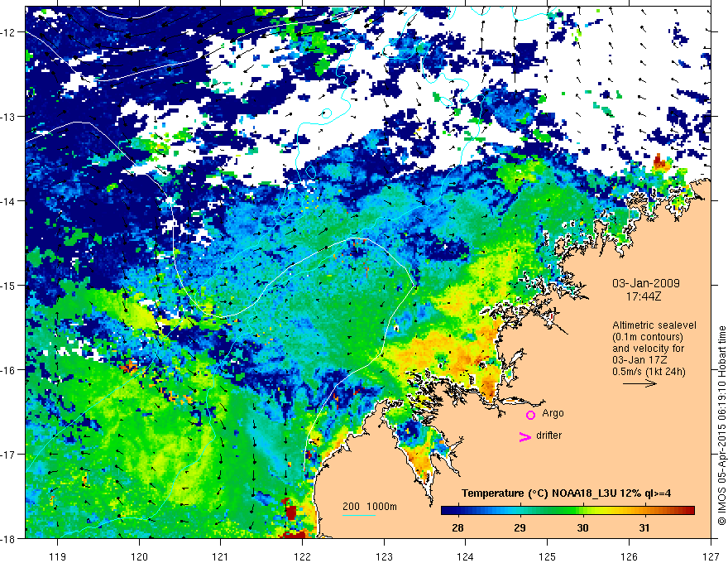Click the temperature color bar legend
Screen dimensions: 728x563
(568, 511)
